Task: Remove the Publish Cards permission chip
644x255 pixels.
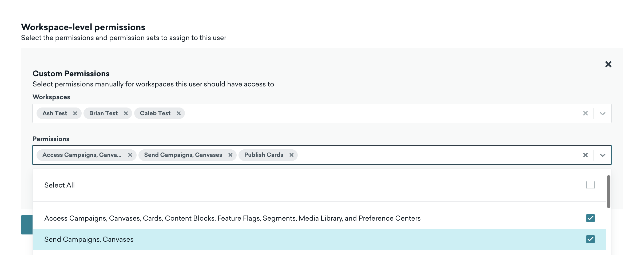Action: pyautogui.click(x=292, y=155)
